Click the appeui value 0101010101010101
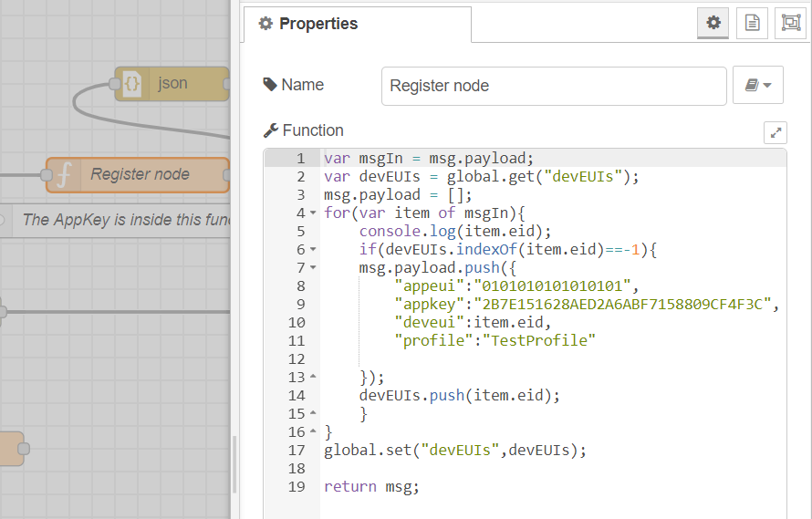Screen dimensions: 812x519 (552, 285)
